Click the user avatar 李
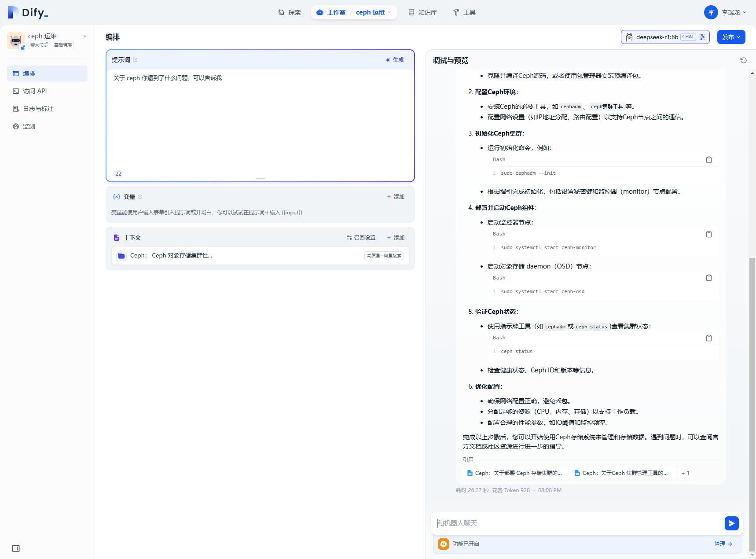Screen dimensions: 756x559 click(711, 12)
